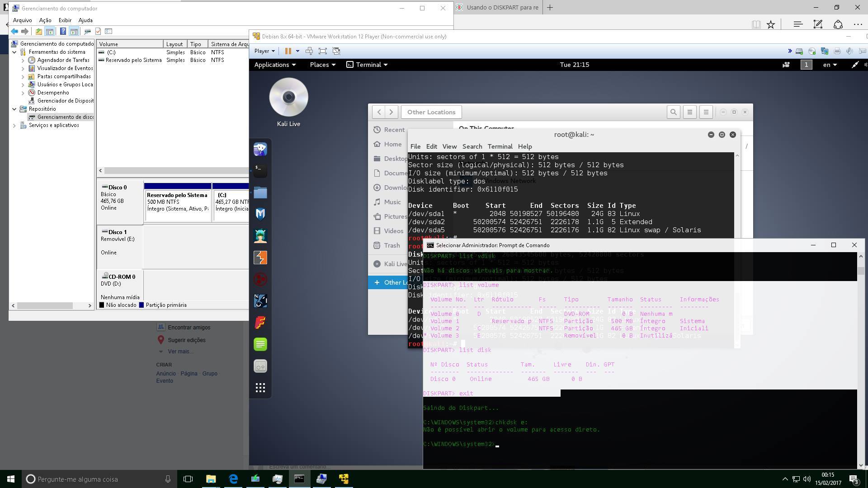Click the Show Applications grid icon in the dock
The image size is (868, 488).
click(x=260, y=388)
